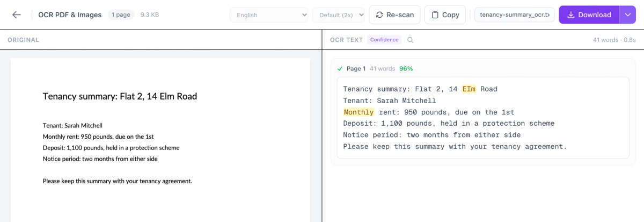The height and width of the screenshot is (222, 644).
Task: Click the 'Notice period' line in OCR text
Action: [432, 135]
